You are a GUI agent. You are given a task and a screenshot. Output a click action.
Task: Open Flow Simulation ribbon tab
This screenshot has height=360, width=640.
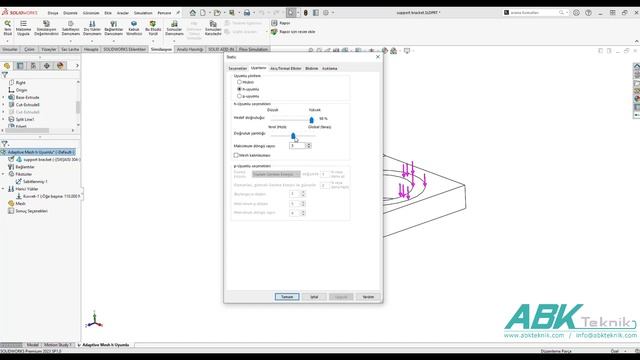(253, 49)
